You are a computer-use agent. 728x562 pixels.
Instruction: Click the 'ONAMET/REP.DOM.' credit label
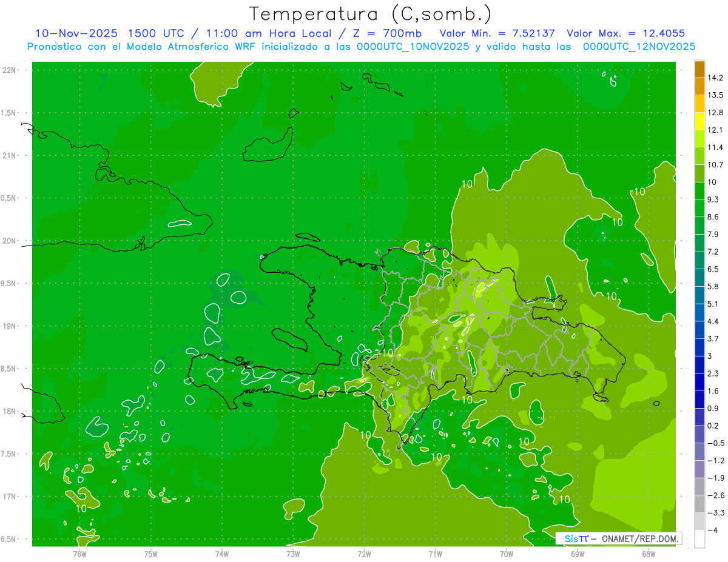[639, 538]
